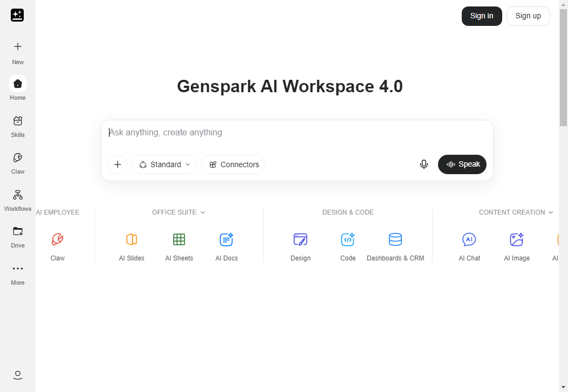Start the Speak voice mode
The width and height of the screenshot is (568, 392).
[x=462, y=164]
